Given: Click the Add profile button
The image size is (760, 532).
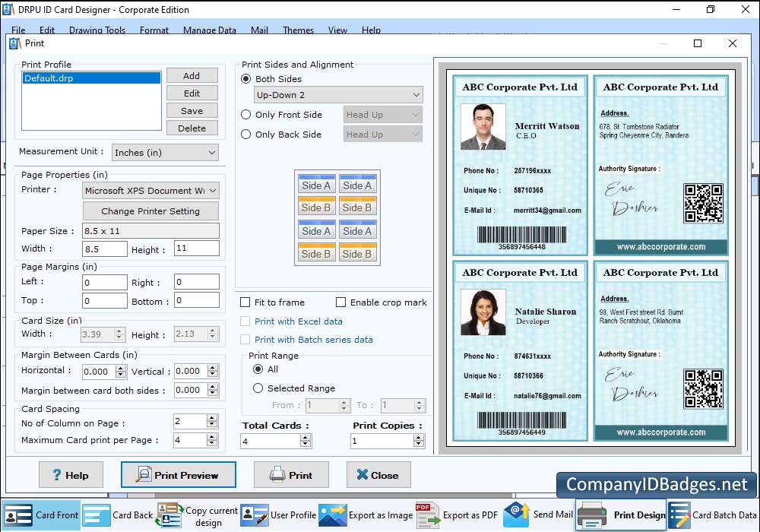Looking at the screenshot, I should [192, 75].
